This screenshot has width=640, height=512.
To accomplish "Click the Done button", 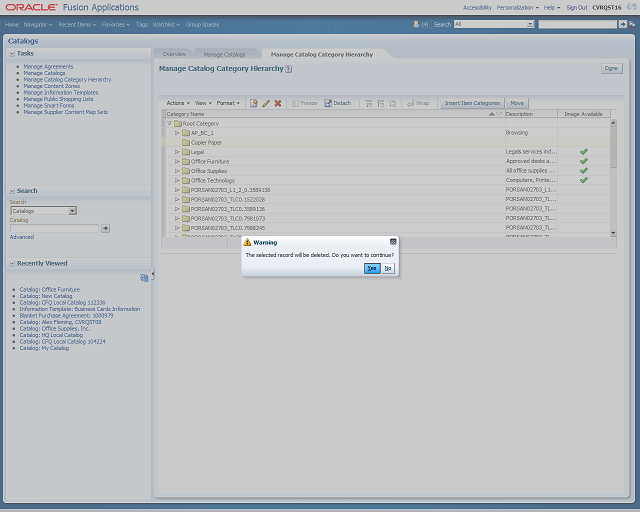I will click(x=611, y=68).
